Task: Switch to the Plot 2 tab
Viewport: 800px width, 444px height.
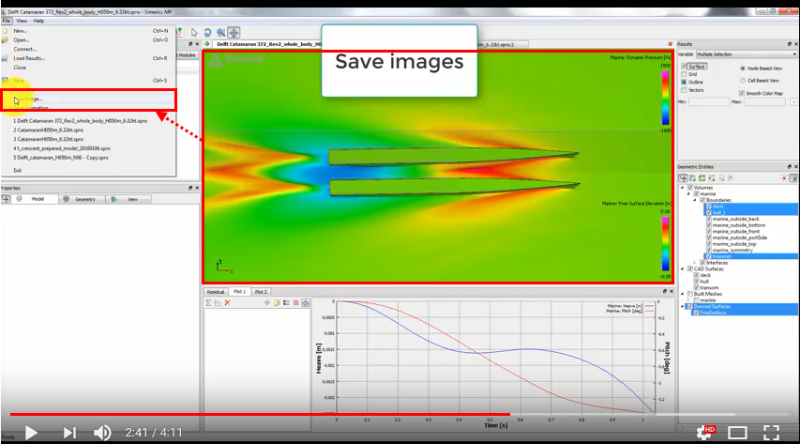Action: pos(261,292)
